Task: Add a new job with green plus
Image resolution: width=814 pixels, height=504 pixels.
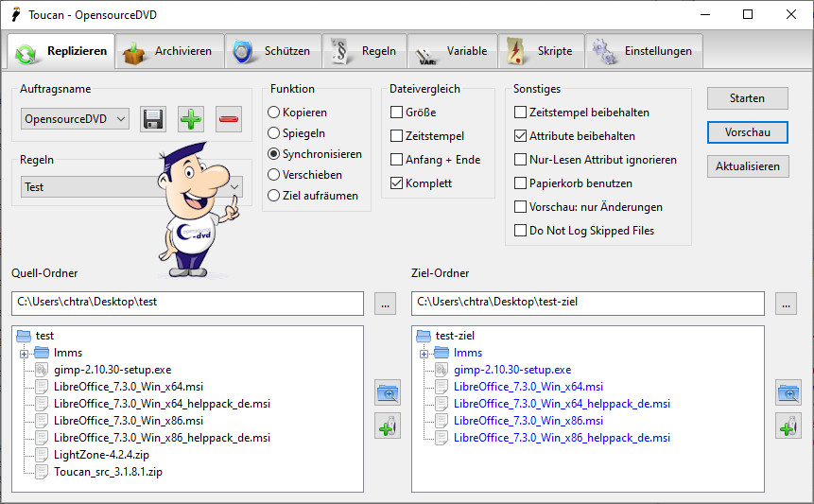Action: point(191,119)
